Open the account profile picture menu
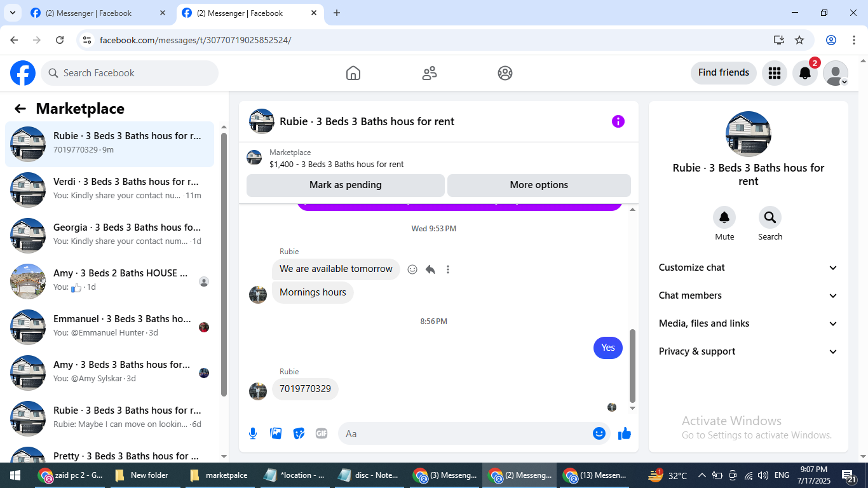This screenshot has height=488, width=868. [836, 73]
